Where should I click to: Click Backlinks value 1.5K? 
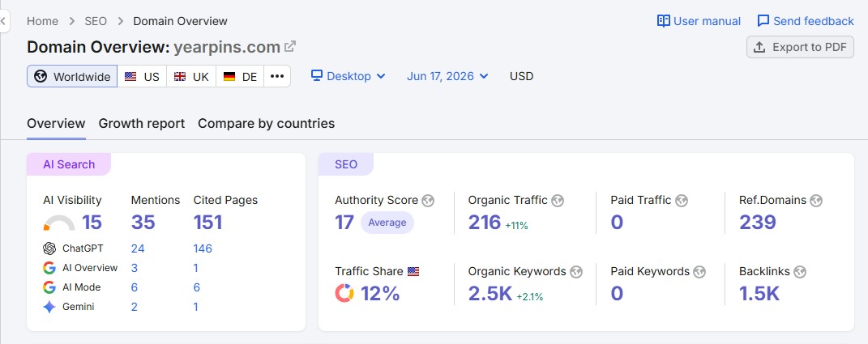(x=759, y=293)
